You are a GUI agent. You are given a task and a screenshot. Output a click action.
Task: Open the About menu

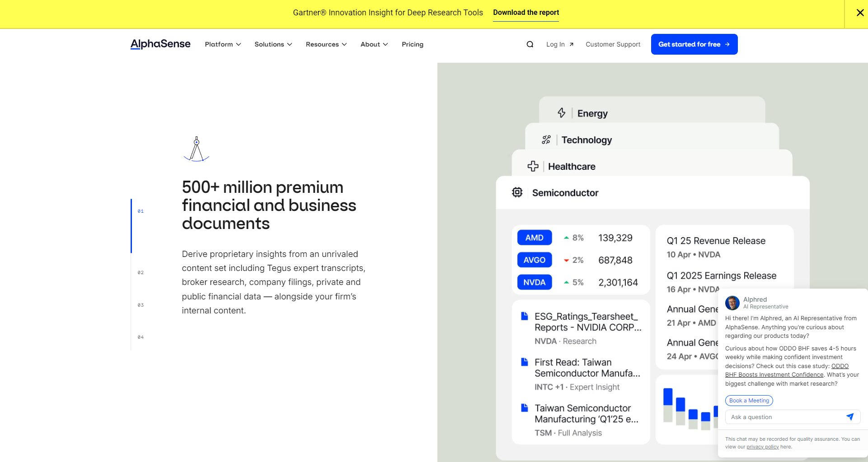(x=374, y=44)
